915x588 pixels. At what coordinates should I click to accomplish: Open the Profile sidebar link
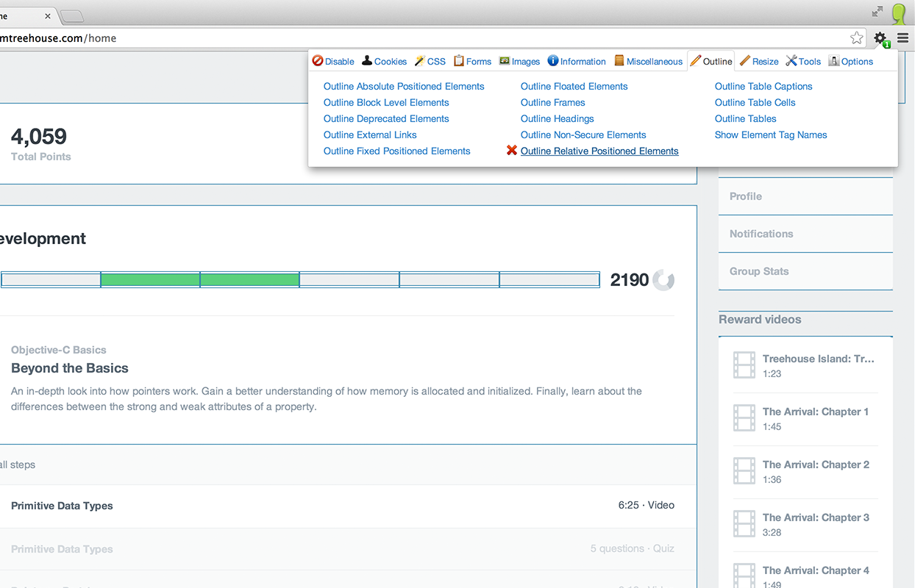[x=746, y=196]
